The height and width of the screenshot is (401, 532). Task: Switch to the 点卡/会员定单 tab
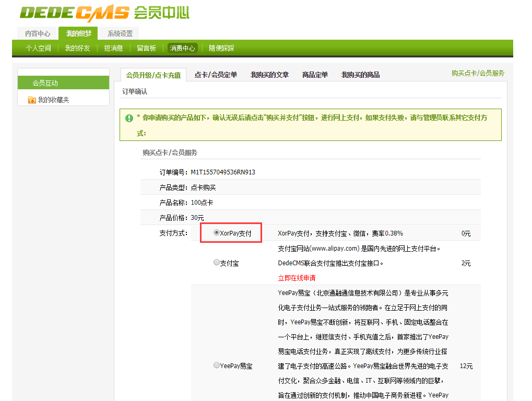216,74
